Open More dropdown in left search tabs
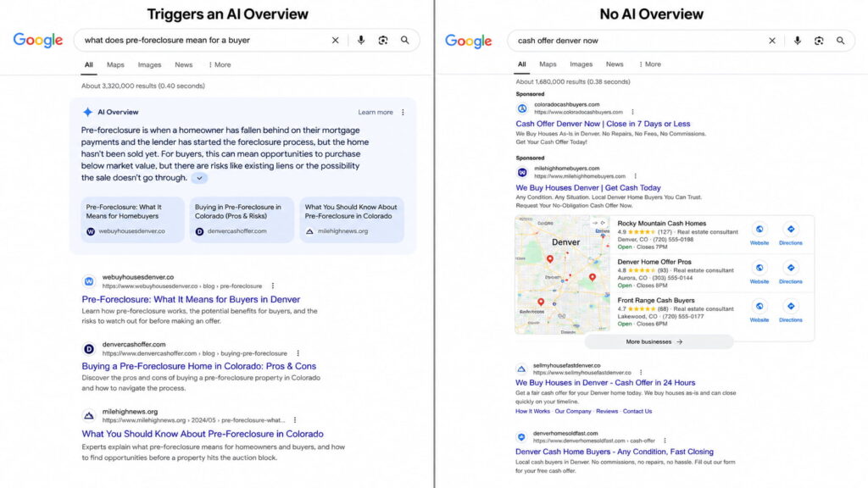This screenshot has height=488, width=868. 220,64
